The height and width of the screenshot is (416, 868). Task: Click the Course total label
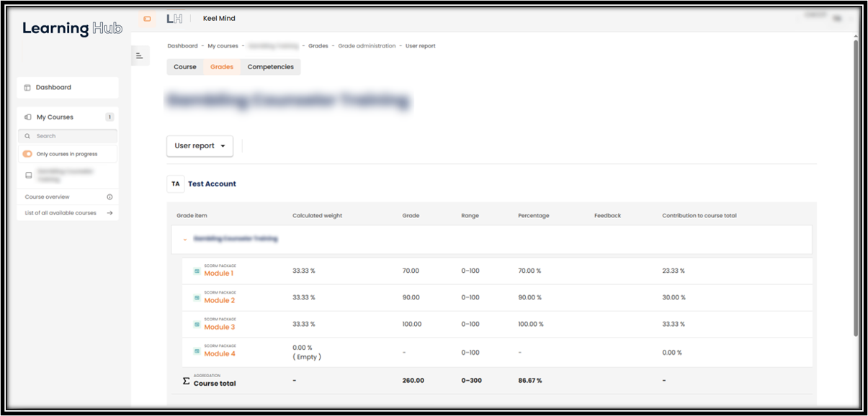click(215, 384)
